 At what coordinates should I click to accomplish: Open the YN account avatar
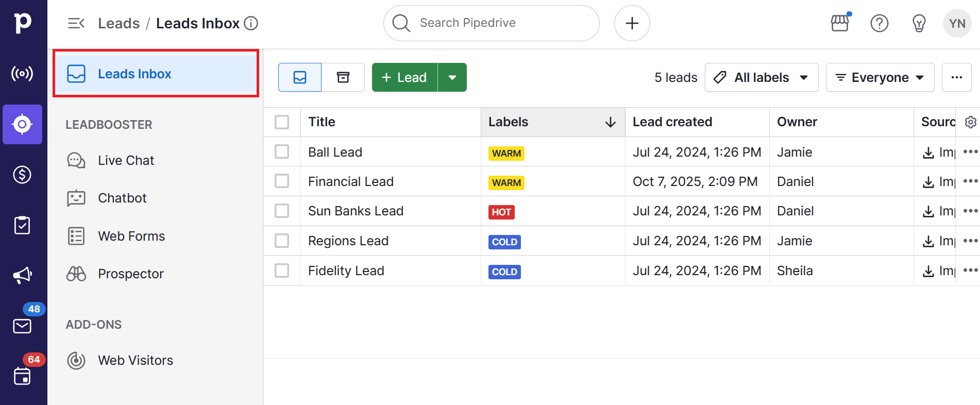pyautogui.click(x=957, y=23)
